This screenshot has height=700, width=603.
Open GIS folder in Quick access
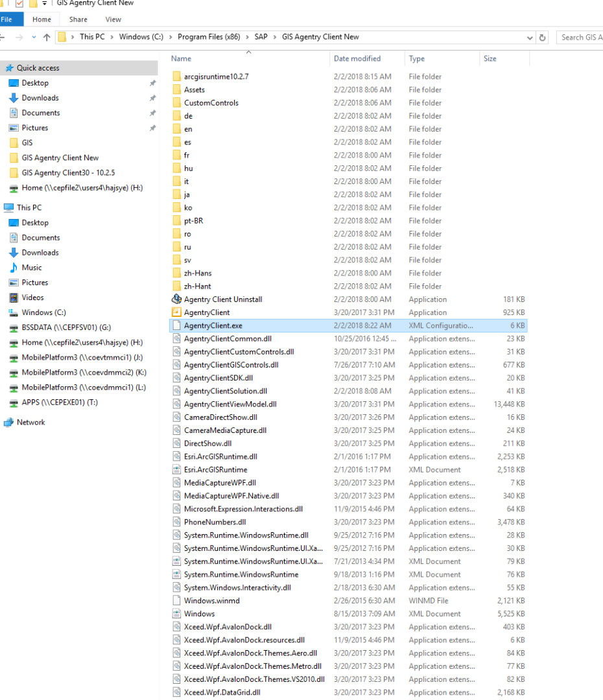[x=27, y=143]
